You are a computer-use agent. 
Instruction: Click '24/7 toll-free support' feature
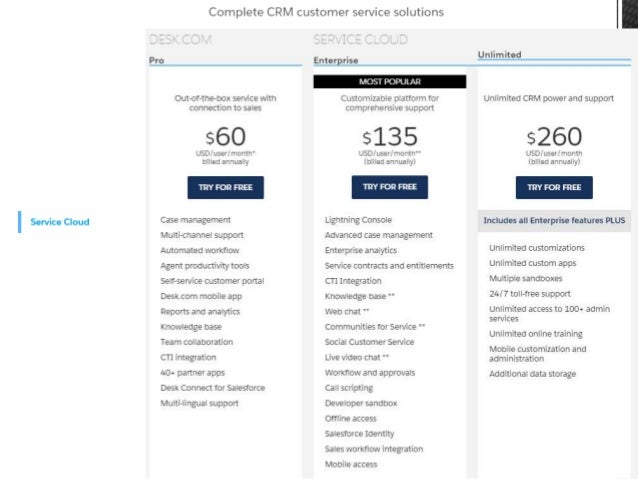click(x=530, y=294)
